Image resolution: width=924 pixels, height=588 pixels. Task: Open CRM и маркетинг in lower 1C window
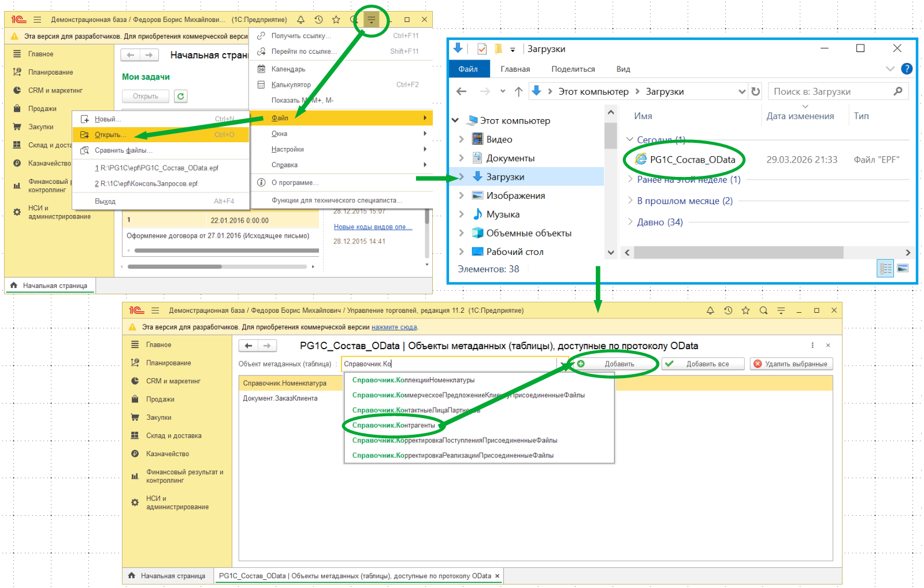[x=173, y=381]
